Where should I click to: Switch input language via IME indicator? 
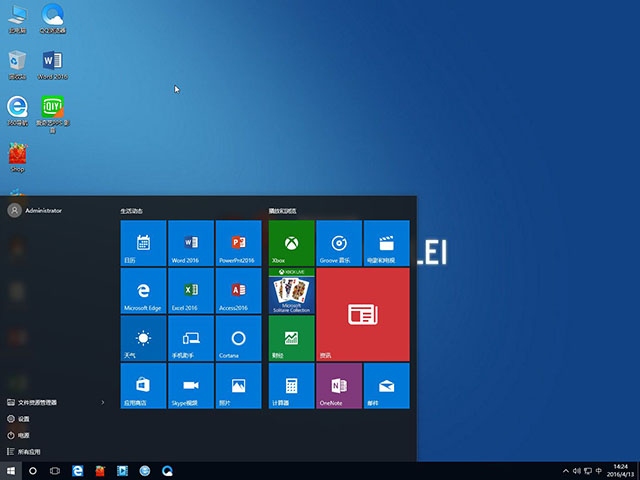[x=597, y=470]
